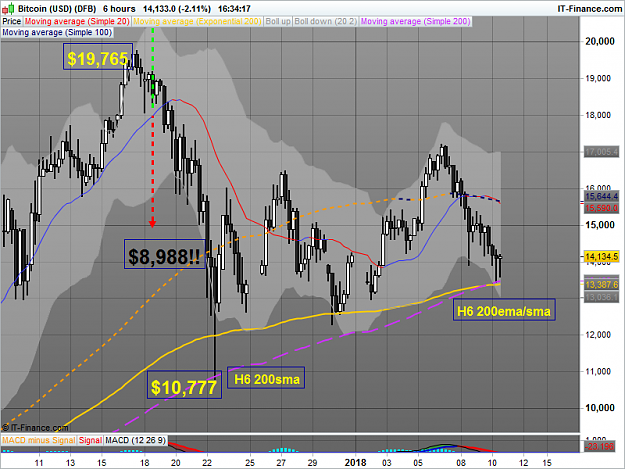Click the 03 date label on time axis

(x=387, y=463)
